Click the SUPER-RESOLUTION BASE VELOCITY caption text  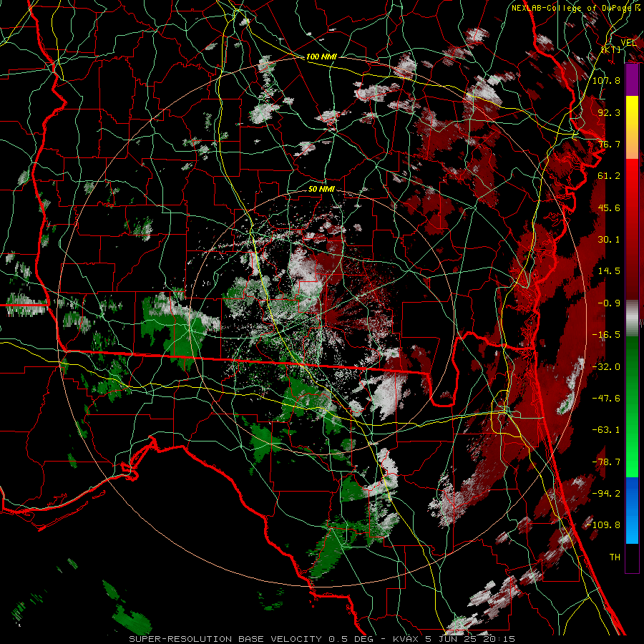(x=225, y=639)
